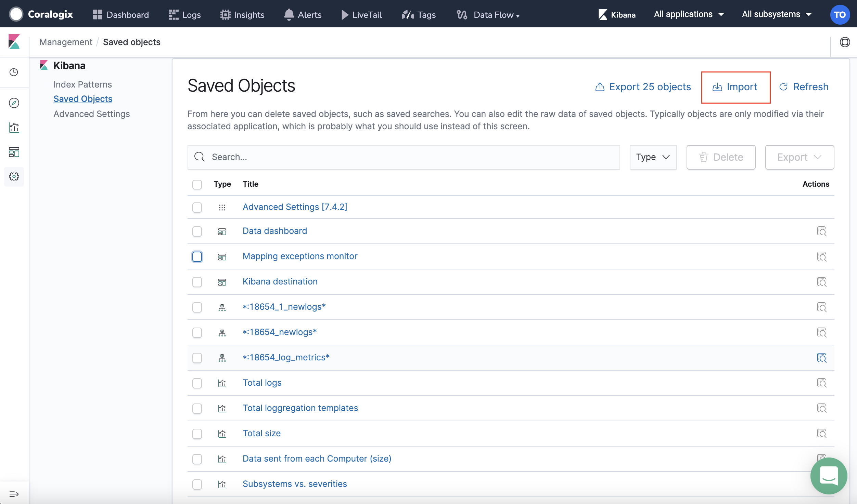Click the Coralogix logo

(41, 14)
